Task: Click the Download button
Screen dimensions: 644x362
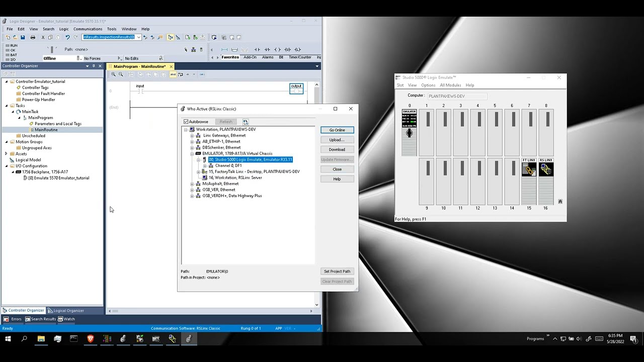Action: click(337, 149)
